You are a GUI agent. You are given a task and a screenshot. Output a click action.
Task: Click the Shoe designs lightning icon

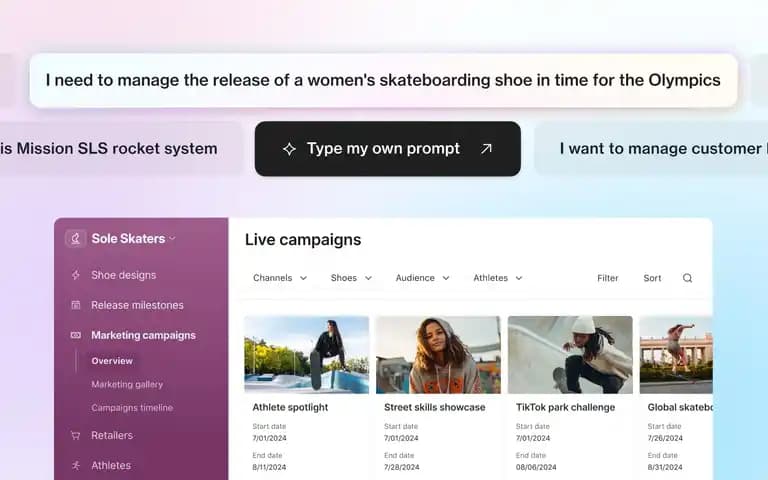tap(75, 275)
